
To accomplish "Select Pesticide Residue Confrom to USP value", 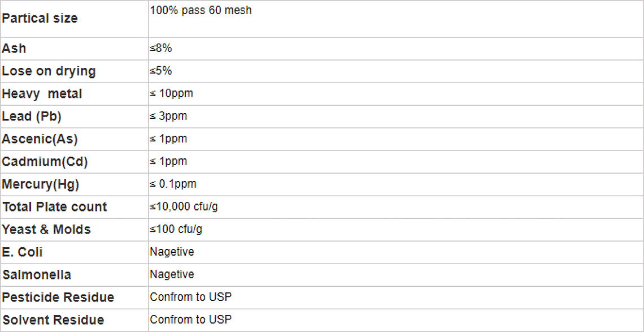I will click(x=190, y=296).
